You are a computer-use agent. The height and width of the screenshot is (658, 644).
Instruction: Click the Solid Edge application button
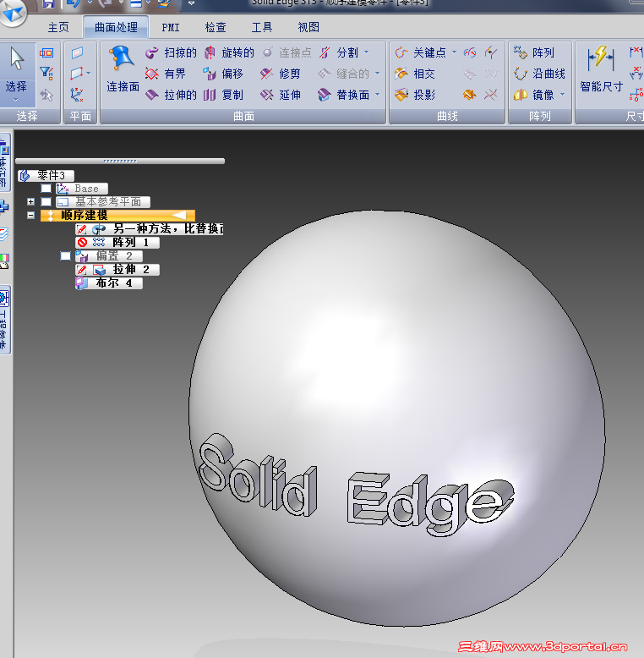point(13,12)
